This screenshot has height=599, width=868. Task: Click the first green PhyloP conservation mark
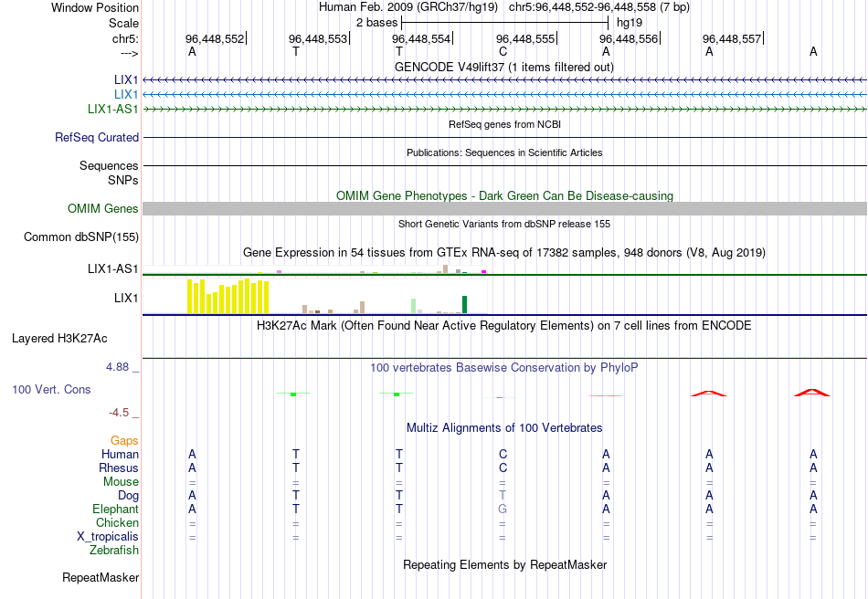coord(293,394)
